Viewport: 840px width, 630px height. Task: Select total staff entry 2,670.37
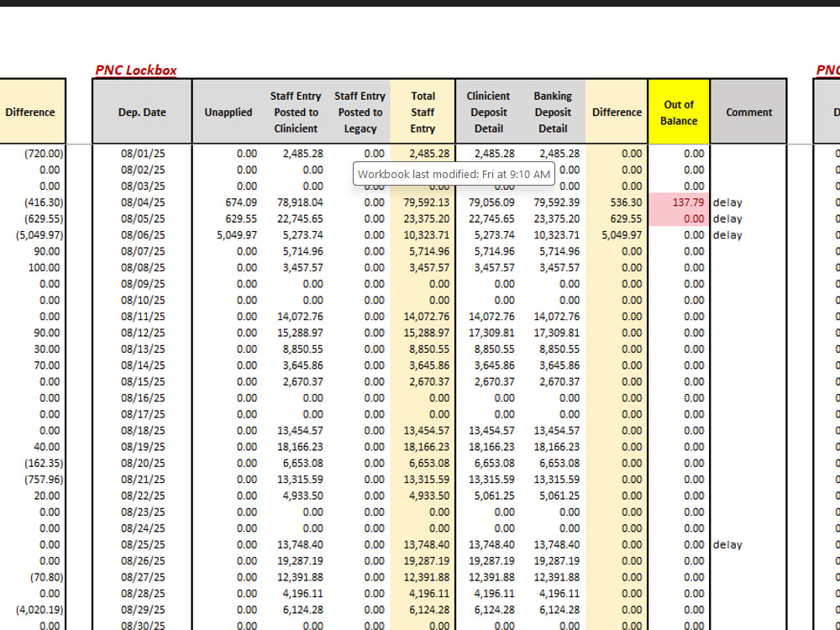429,381
